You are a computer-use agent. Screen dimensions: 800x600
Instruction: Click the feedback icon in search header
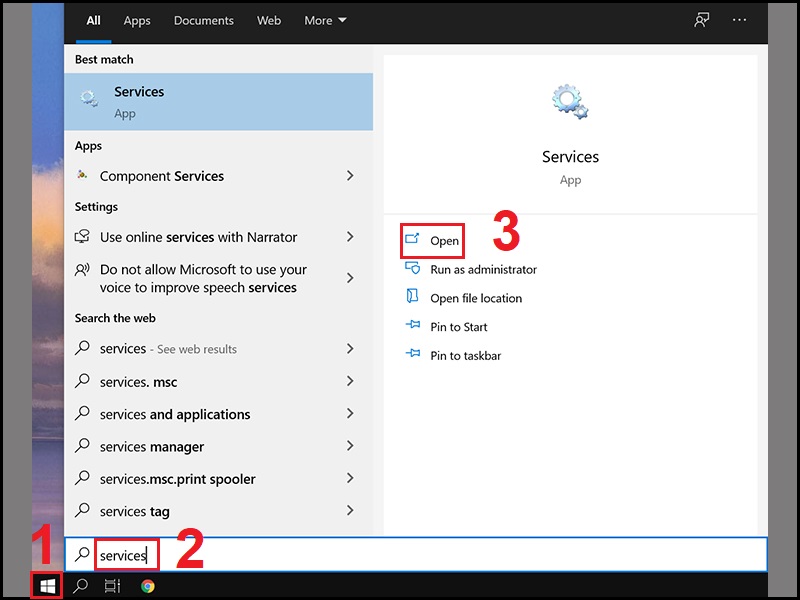(x=702, y=20)
